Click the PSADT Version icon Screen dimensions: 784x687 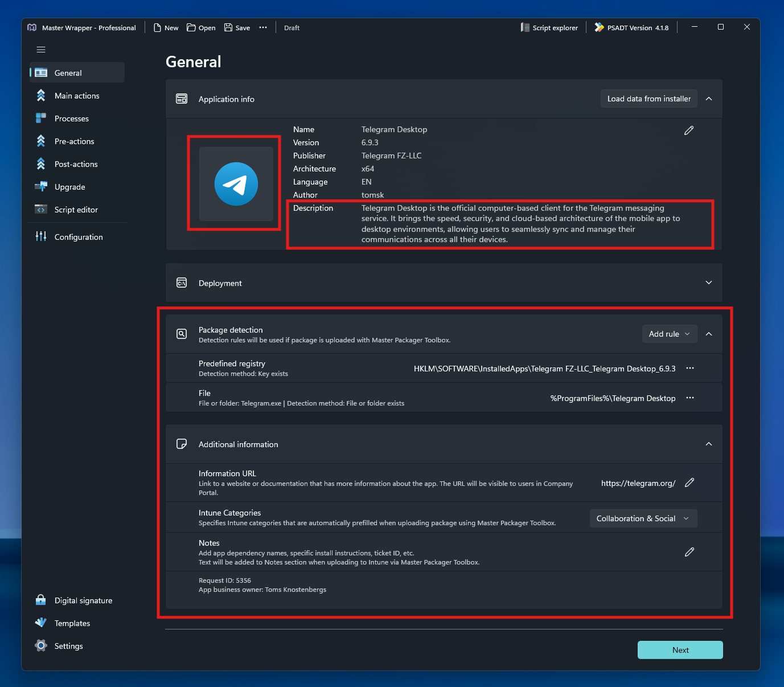599,27
